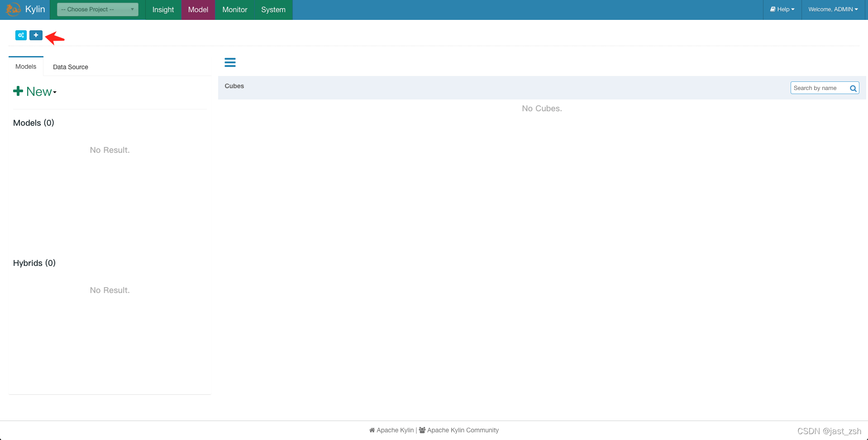Click the Kylin logo icon

13,9
